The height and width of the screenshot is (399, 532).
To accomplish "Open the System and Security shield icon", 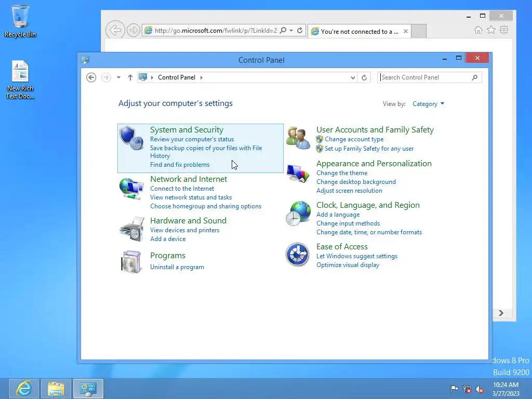I will click(131, 138).
